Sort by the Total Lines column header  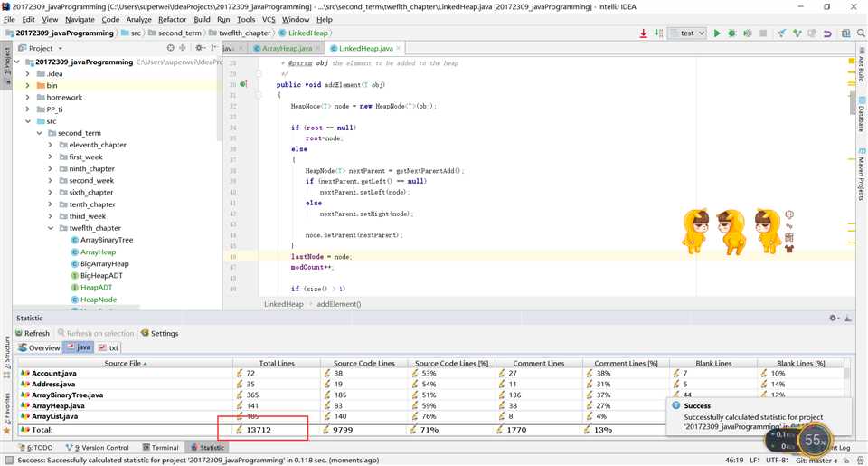click(x=277, y=364)
